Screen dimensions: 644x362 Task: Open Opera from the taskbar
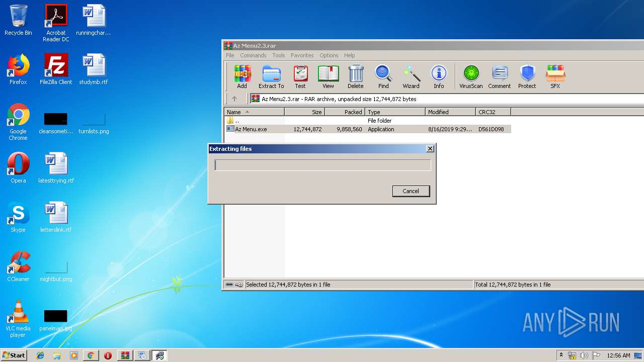click(x=108, y=355)
